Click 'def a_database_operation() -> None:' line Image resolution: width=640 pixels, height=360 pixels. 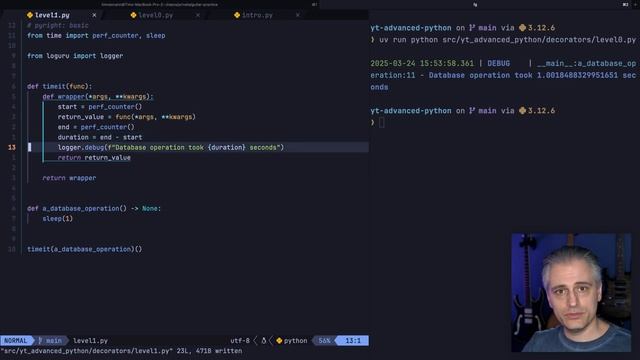(94, 209)
